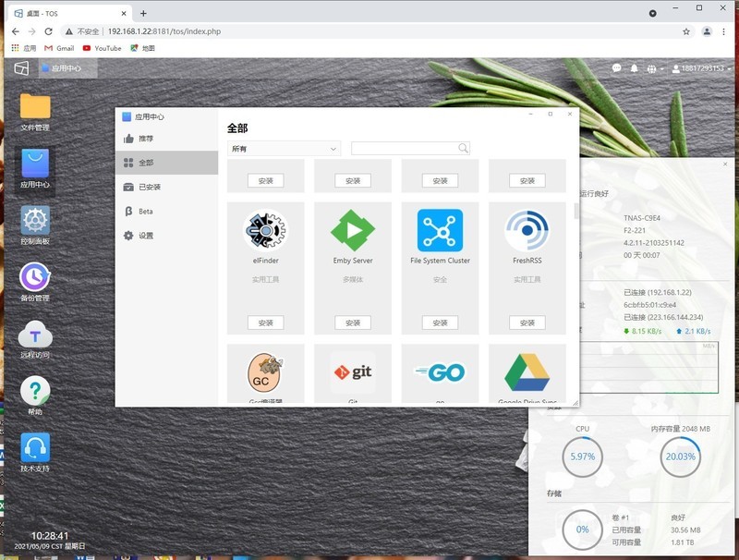Open a new browser tab with plus button
Screen dimensions: 739x560
(143, 14)
